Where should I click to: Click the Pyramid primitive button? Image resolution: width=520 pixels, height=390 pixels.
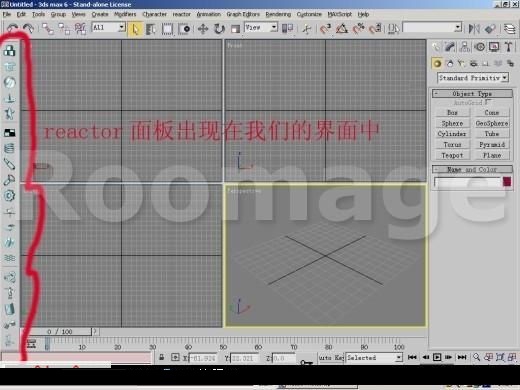click(492, 145)
